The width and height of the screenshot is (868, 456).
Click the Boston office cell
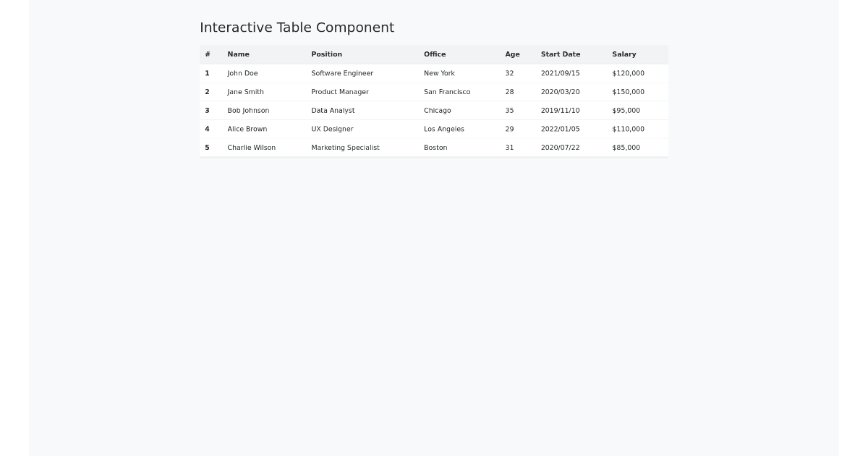[x=459, y=148]
